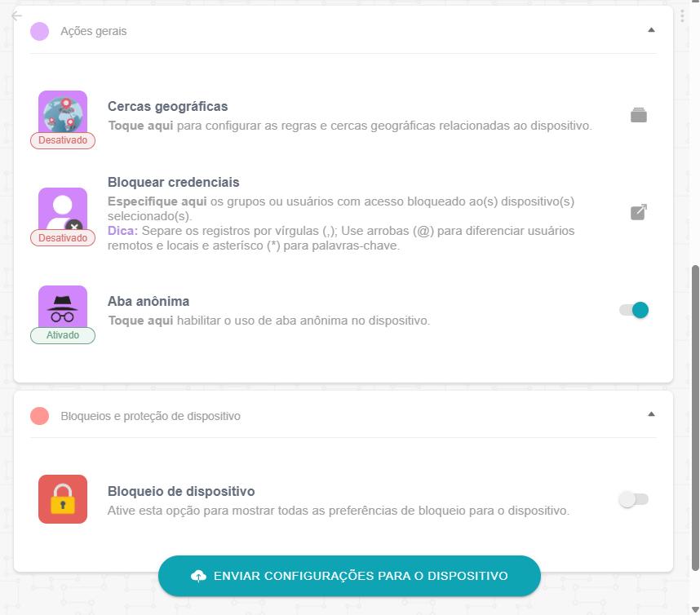The image size is (700, 615).
Task: Click the cloud upload icon in send button
Action: [x=199, y=576]
